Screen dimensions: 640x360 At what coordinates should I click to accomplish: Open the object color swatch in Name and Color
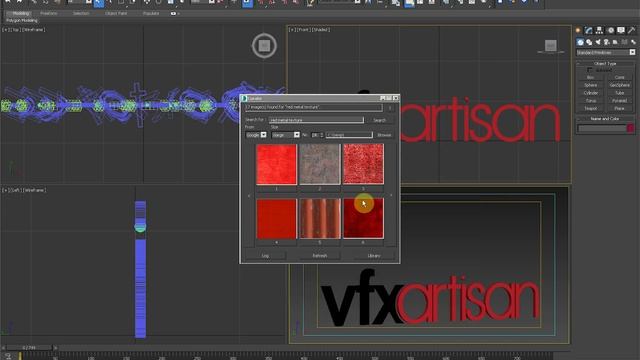point(631,128)
